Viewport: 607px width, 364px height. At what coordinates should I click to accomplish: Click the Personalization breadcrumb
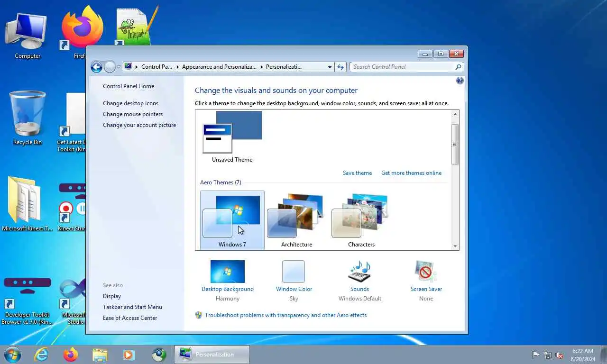(x=284, y=67)
